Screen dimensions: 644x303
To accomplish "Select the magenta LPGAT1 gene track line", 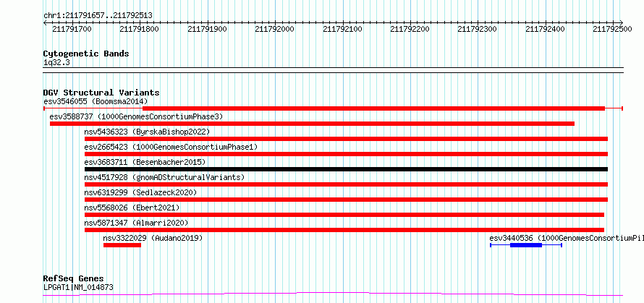I will [x=333, y=294].
